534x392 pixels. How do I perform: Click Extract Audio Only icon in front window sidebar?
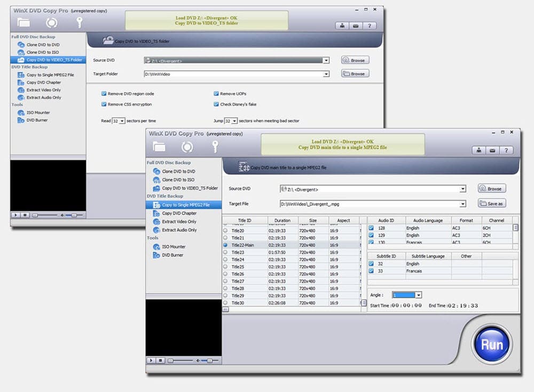point(156,230)
